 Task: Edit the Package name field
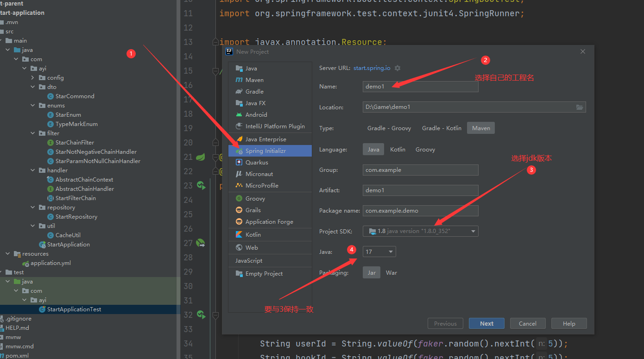pos(421,211)
